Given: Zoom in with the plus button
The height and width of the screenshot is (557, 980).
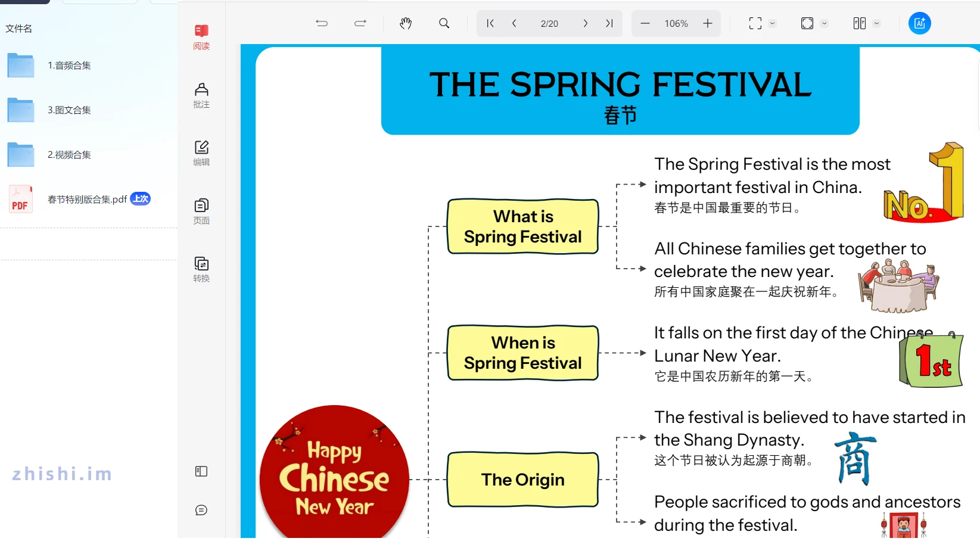Looking at the screenshot, I should pos(708,23).
